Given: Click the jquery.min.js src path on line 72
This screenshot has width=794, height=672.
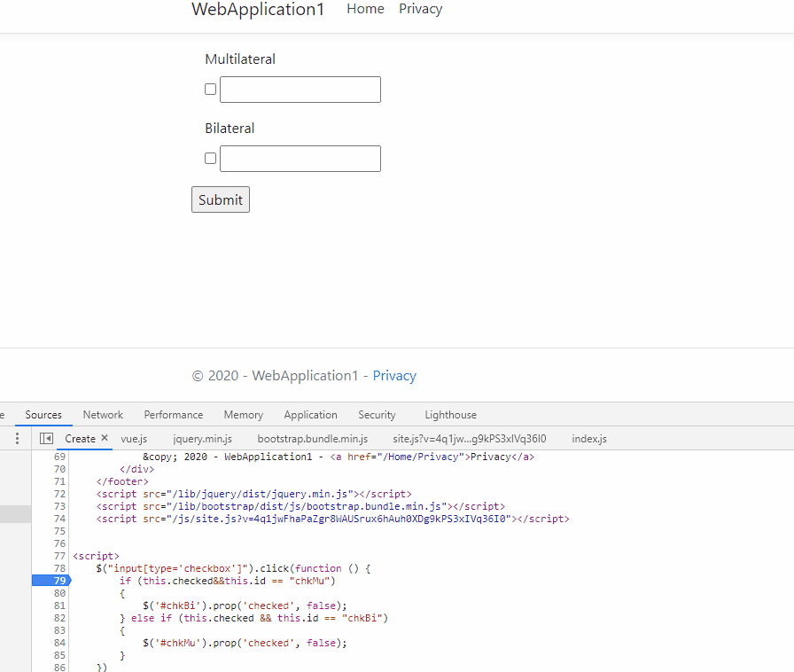Looking at the screenshot, I should (261, 494).
